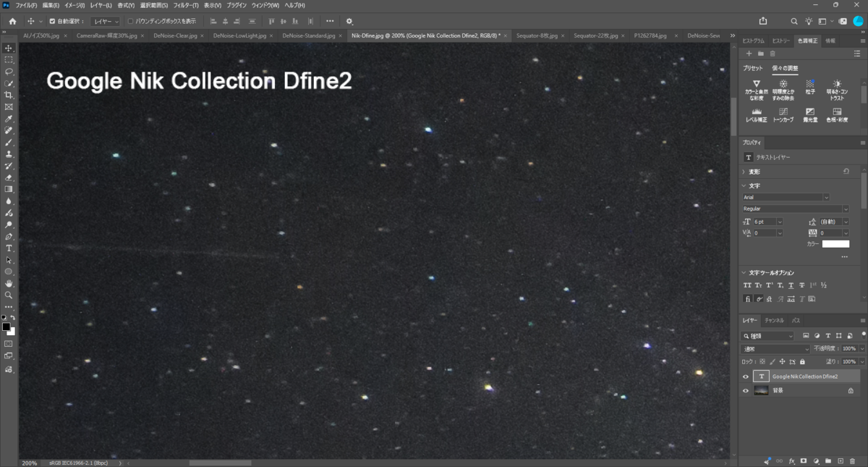Screen dimensions: 868x467
Task: Close the CameraRaw-輝度30%.jpg tab
Action: coord(142,35)
